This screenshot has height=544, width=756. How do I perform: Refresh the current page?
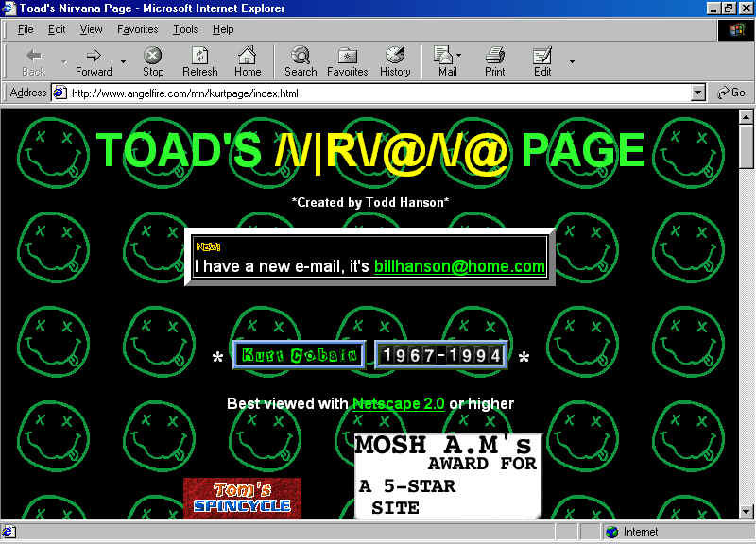[199, 61]
